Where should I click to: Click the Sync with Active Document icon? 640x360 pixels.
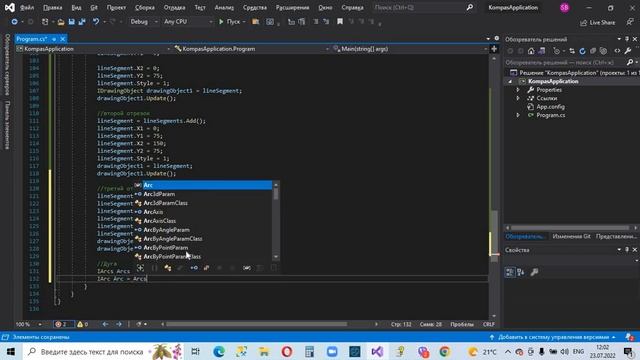click(x=572, y=51)
